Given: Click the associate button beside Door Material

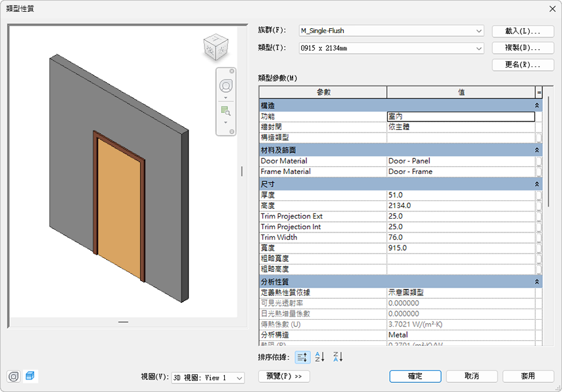Looking at the screenshot, I should click(x=539, y=161).
